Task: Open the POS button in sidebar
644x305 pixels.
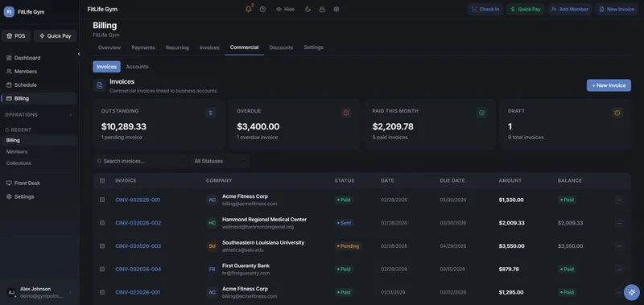Action: (16, 35)
